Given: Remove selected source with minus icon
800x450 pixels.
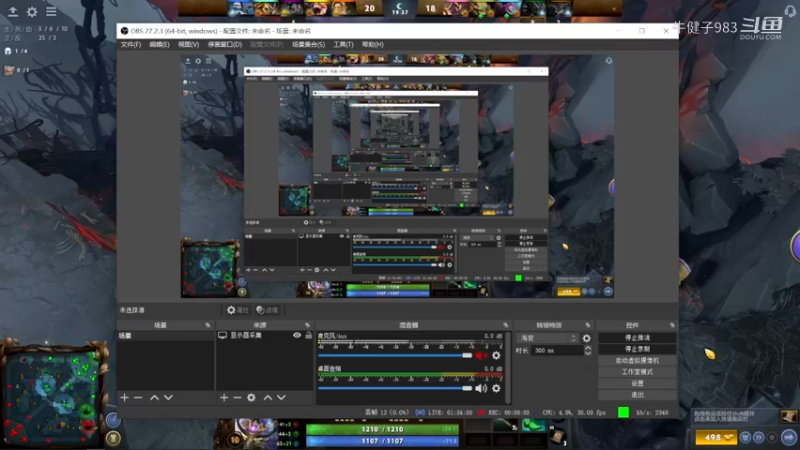Looking at the screenshot, I should tap(237, 397).
